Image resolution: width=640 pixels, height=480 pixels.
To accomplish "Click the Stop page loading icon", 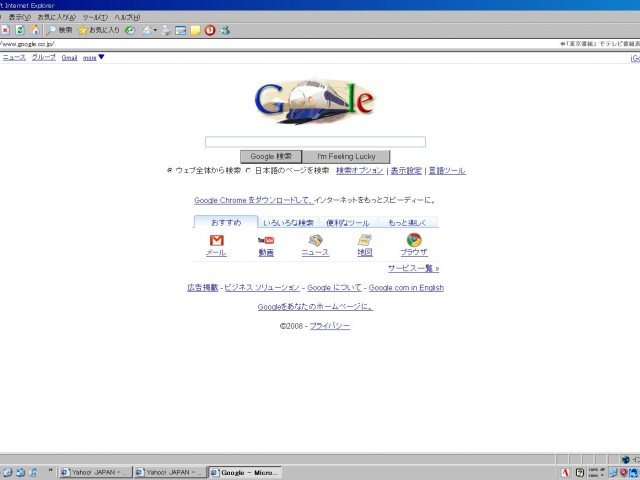I will [5, 30].
